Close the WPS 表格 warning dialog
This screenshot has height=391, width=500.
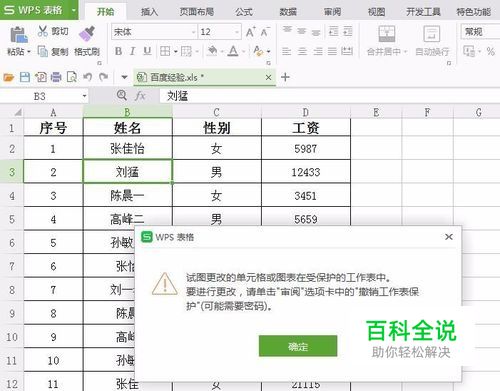click(x=449, y=237)
